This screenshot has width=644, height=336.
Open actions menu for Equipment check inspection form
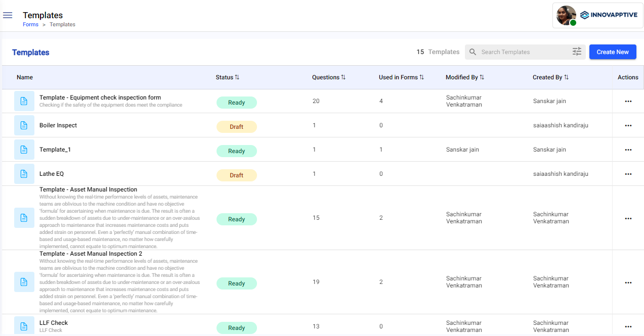pyautogui.click(x=628, y=102)
